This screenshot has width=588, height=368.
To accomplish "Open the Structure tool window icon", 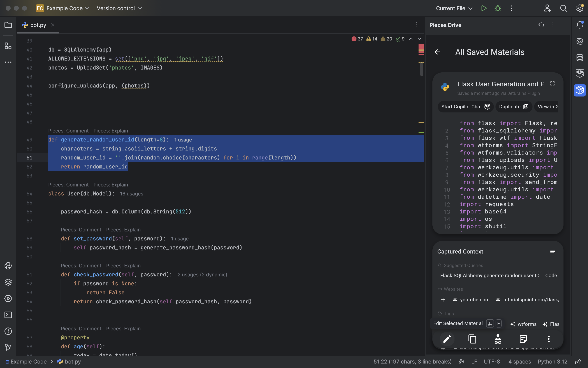I will pyautogui.click(x=8, y=46).
